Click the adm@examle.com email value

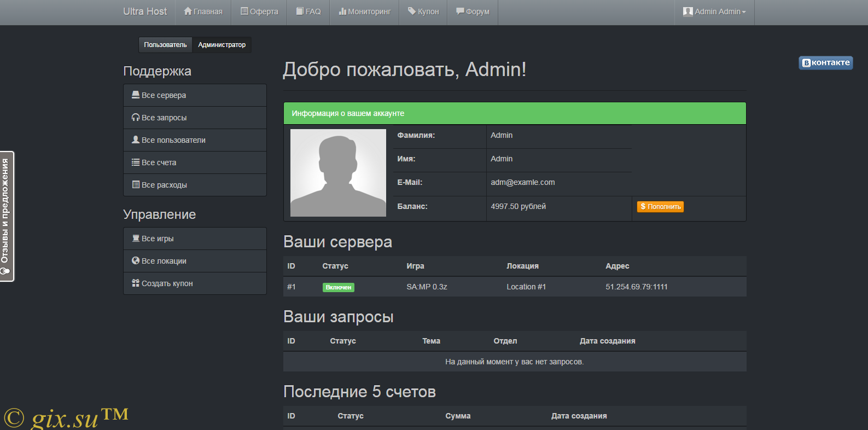pyautogui.click(x=523, y=182)
